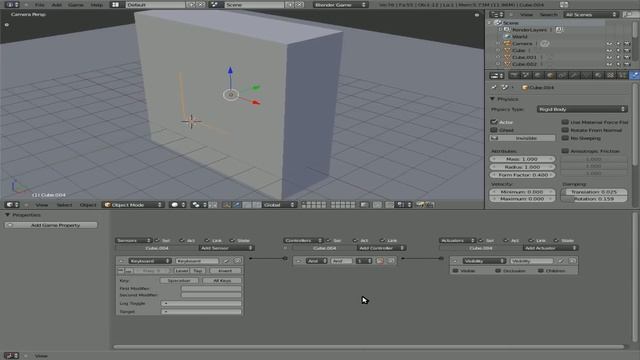640x360 pixels.
Task: Remove the Keyboard sensor with X icon
Action: click(238, 260)
